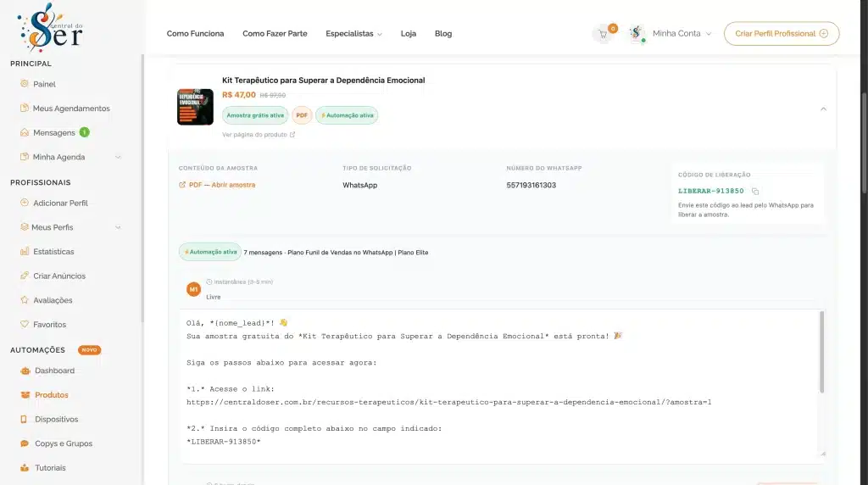868x485 pixels.
Task: Click the user avatar icon
Action: [x=637, y=33]
